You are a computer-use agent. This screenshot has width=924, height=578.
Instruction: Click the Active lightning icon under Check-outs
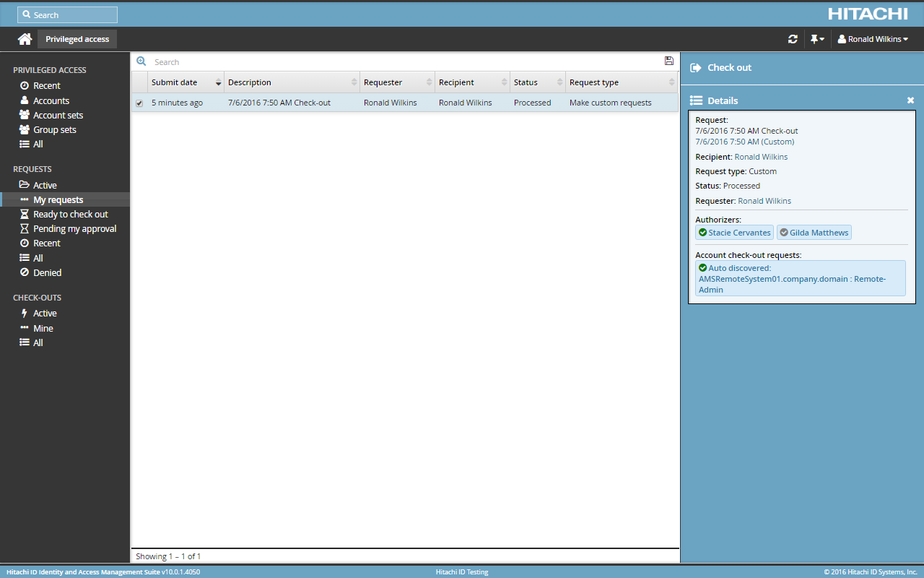point(23,313)
